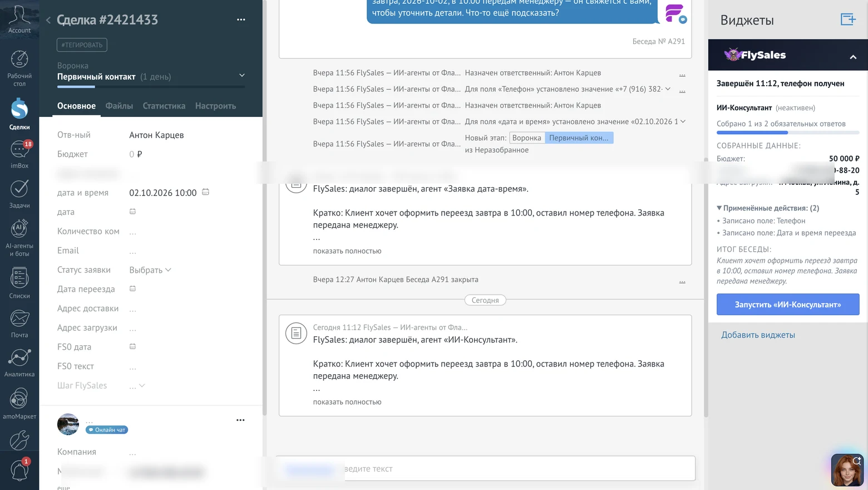Switch to the Статистика tab

(x=164, y=106)
